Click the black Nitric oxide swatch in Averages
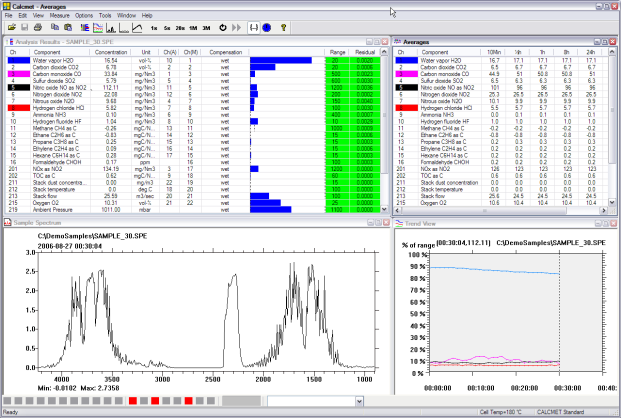 click(x=406, y=88)
